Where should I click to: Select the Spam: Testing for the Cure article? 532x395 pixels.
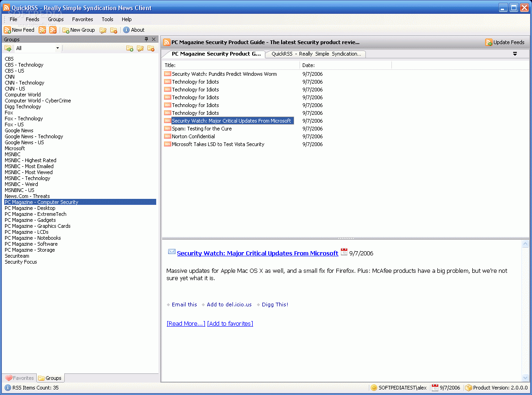(x=202, y=129)
